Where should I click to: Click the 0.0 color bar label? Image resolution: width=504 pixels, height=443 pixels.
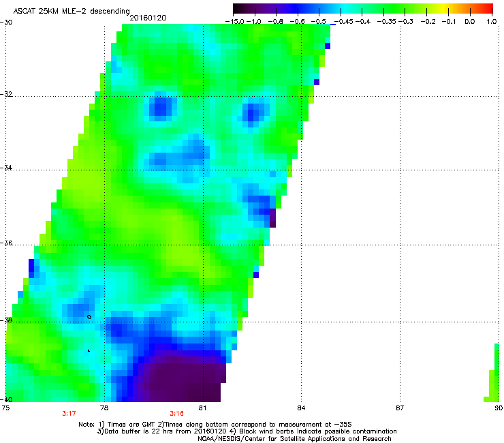[x=470, y=22]
